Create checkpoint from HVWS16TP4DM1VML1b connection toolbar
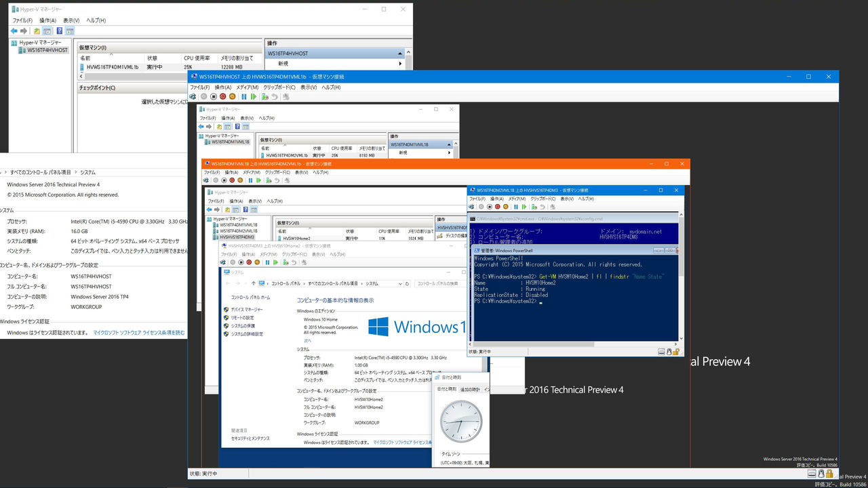The height and width of the screenshot is (488, 868). click(x=265, y=96)
